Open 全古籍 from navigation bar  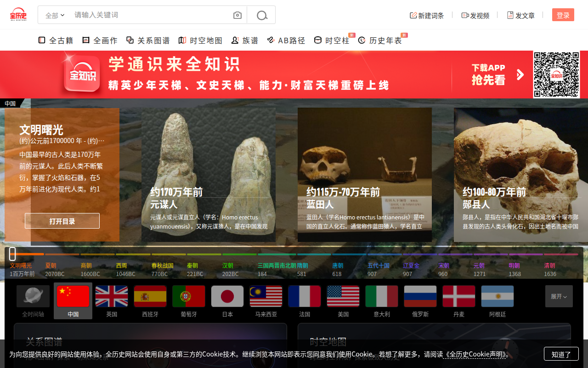point(56,40)
